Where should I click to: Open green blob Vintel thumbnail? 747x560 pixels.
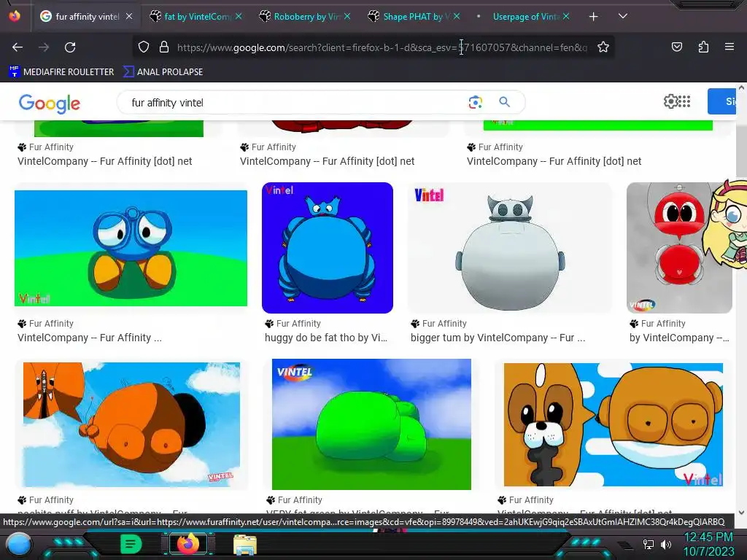[x=371, y=424]
